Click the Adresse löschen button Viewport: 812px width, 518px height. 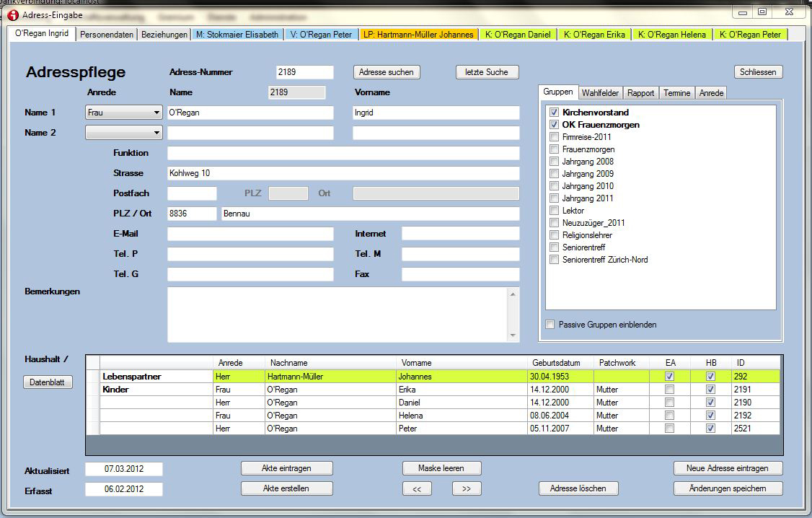(x=578, y=488)
